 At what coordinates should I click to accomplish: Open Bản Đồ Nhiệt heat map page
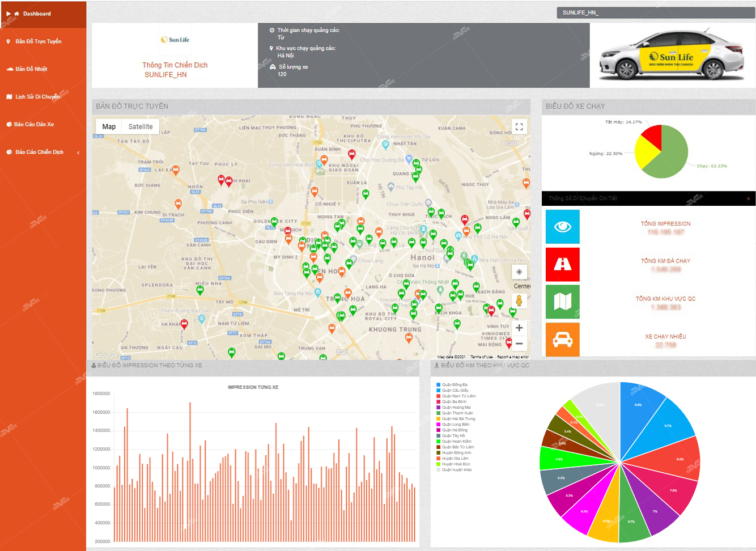pos(31,69)
